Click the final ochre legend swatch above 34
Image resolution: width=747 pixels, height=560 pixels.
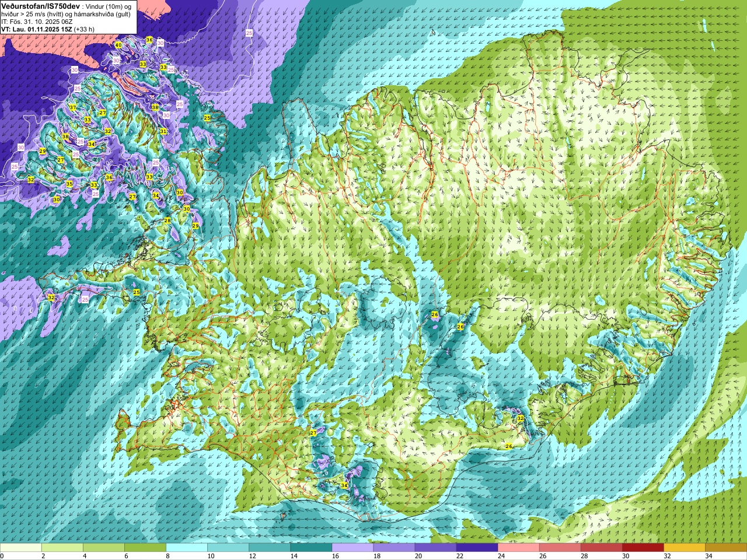pyautogui.click(x=725, y=548)
